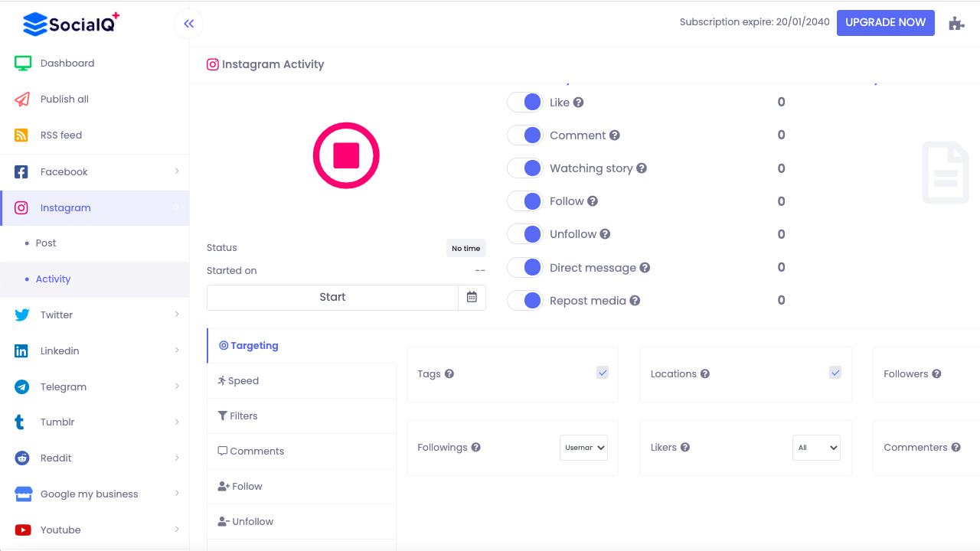This screenshot has height=551, width=980.
Task: Uncheck the Locations checkbox
Action: coord(835,373)
